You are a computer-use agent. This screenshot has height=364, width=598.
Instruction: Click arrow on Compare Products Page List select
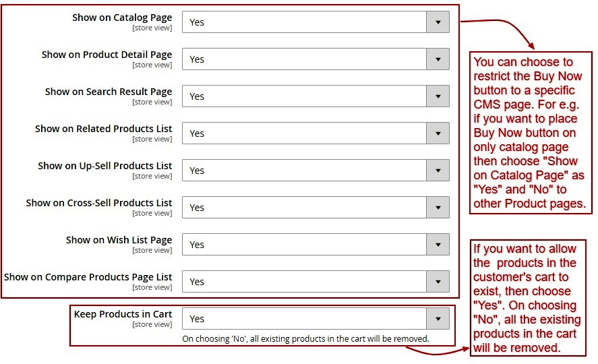click(438, 282)
